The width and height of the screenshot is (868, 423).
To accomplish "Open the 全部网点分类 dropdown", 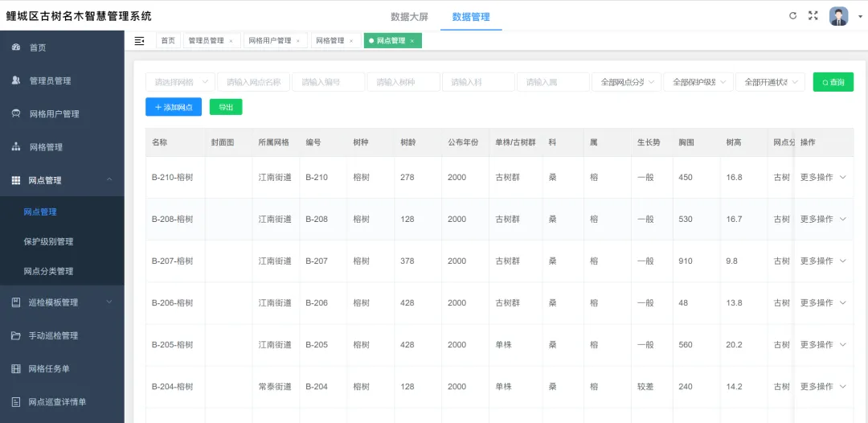I will coord(627,82).
